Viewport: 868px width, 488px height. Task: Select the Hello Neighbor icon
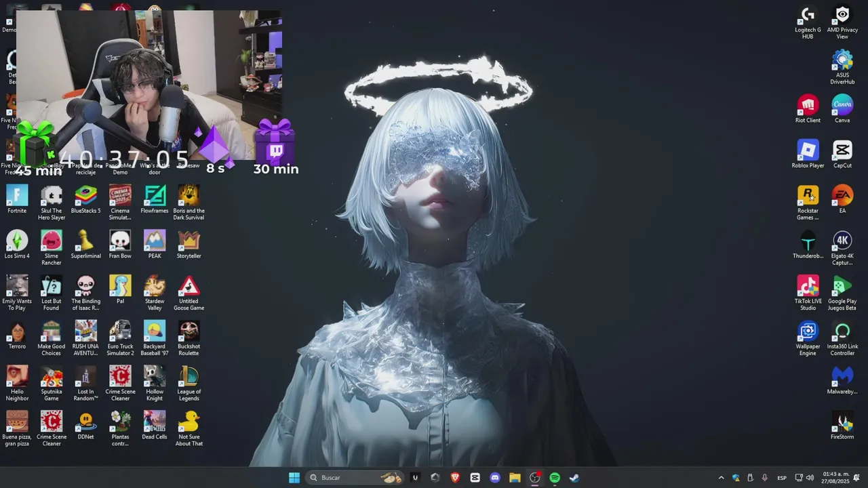(17, 384)
